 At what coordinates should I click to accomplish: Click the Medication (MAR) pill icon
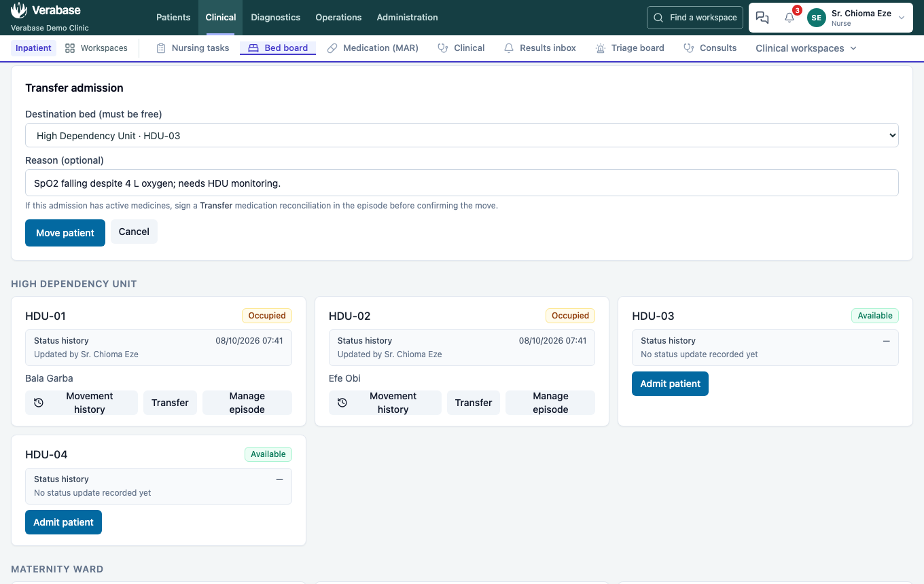click(332, 48)
